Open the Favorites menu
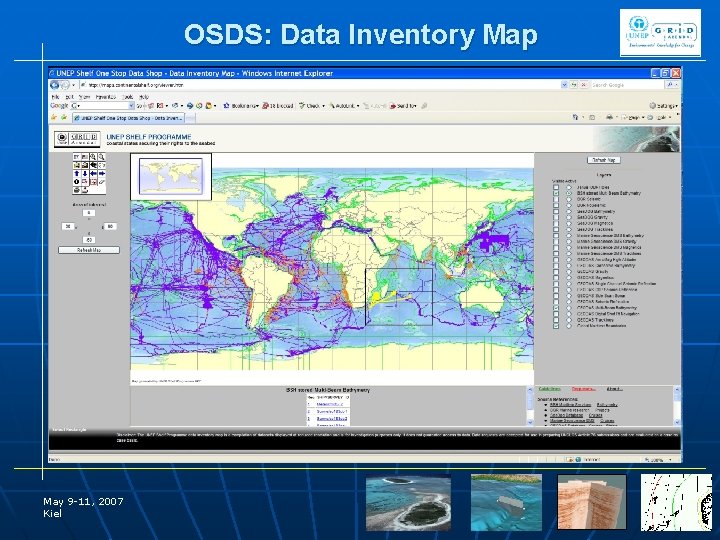 click(106, 97)
